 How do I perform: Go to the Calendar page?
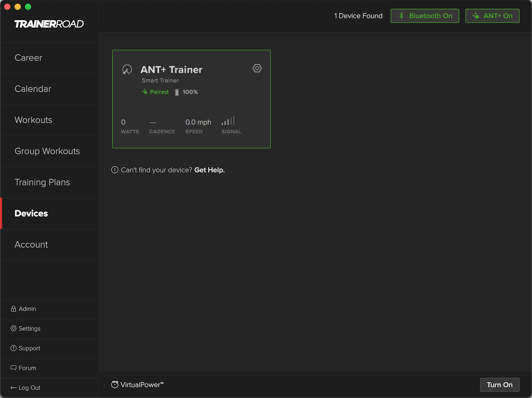pos(49,89)
